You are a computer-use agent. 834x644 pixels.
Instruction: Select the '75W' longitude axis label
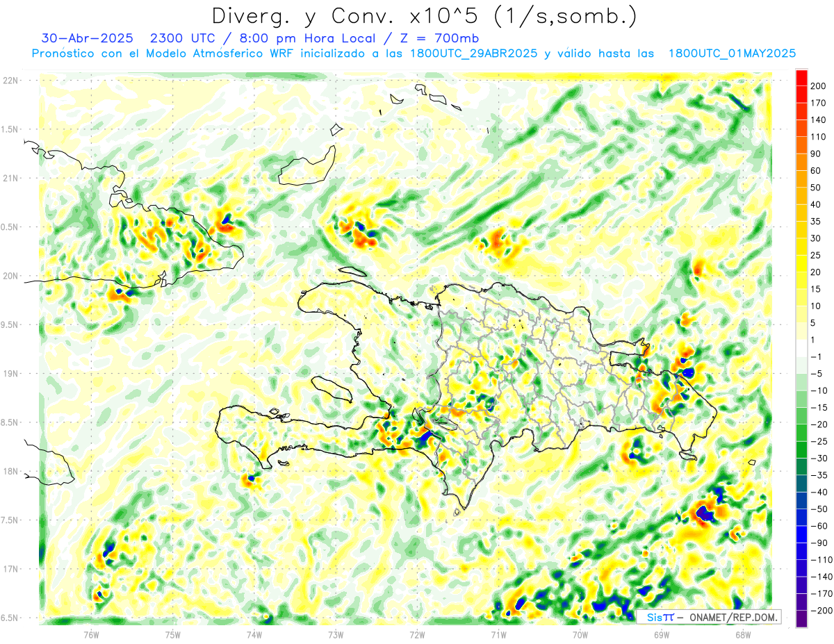[x=173, y=634]
